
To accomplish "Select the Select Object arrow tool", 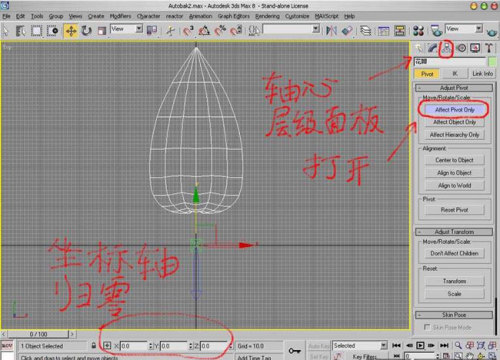I will tap(5, 31).
